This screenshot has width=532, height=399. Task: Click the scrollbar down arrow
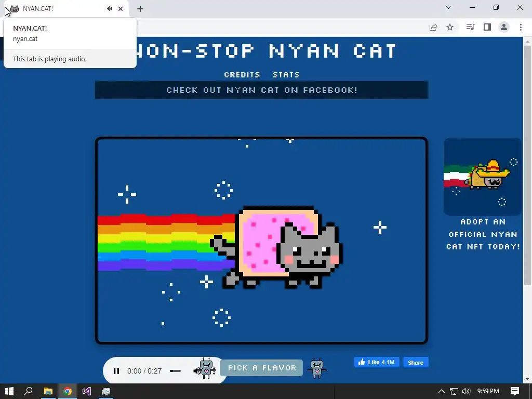point(527,379)
